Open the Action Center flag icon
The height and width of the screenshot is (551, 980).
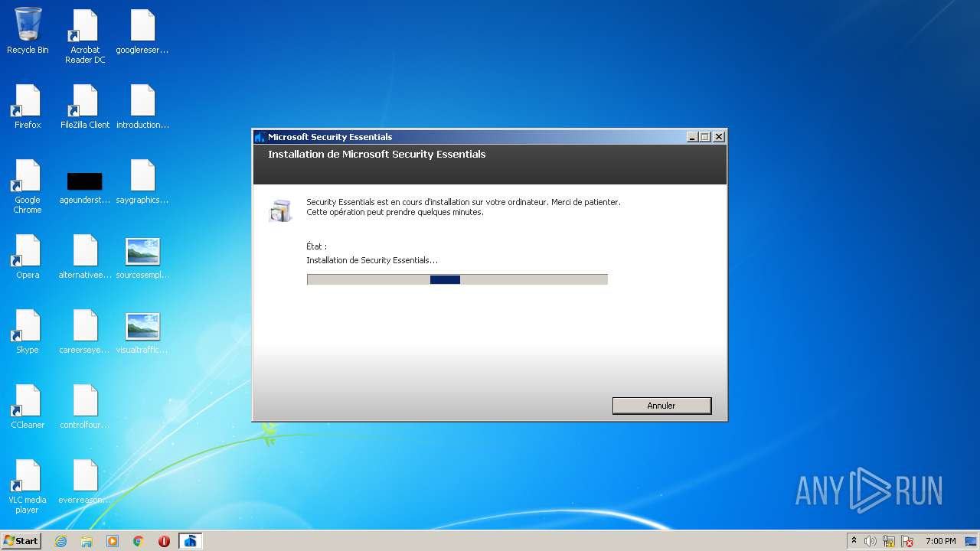906,541
